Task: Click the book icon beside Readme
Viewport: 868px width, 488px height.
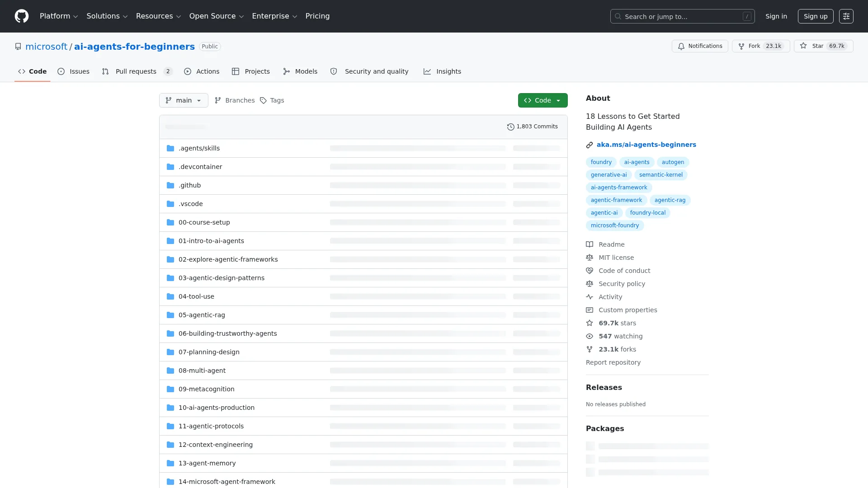Action: [590, 244]
